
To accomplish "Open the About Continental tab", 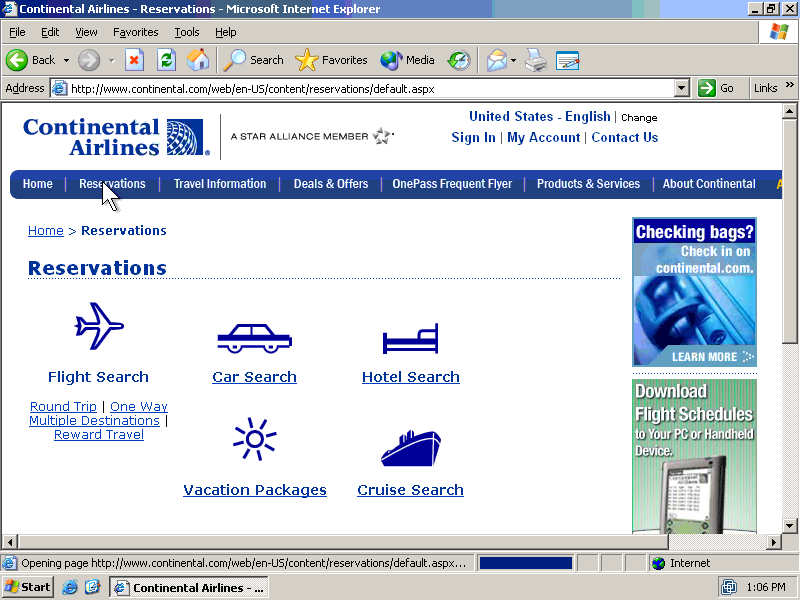I will pos(709,184).
